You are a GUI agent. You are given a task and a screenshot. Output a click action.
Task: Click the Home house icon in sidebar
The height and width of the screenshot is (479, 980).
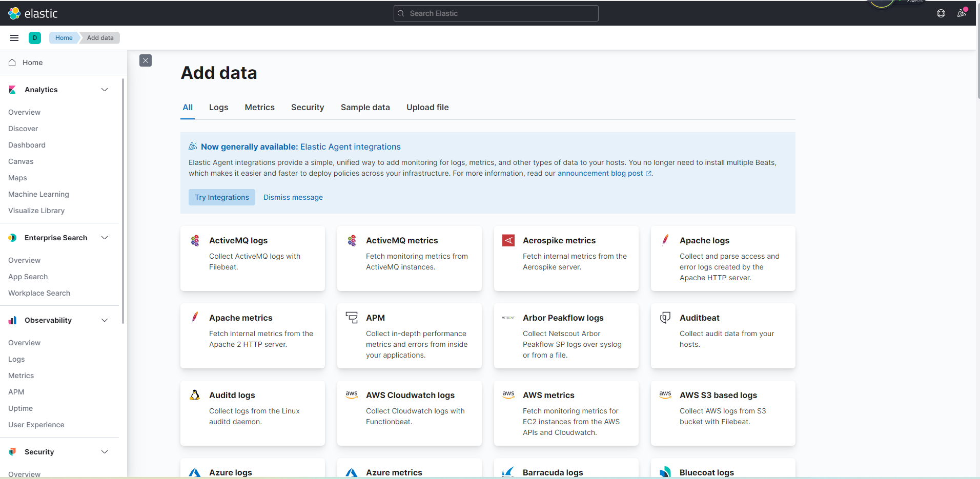[x=12, y=63]
